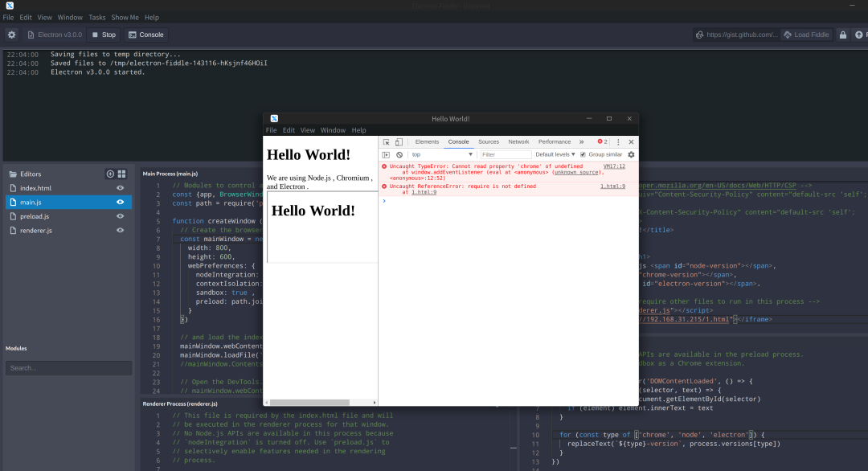868x471 pixels.
Task: Switch to the Performance tab in DevTools
Action: pyautogui.click(x=554, y=142)
